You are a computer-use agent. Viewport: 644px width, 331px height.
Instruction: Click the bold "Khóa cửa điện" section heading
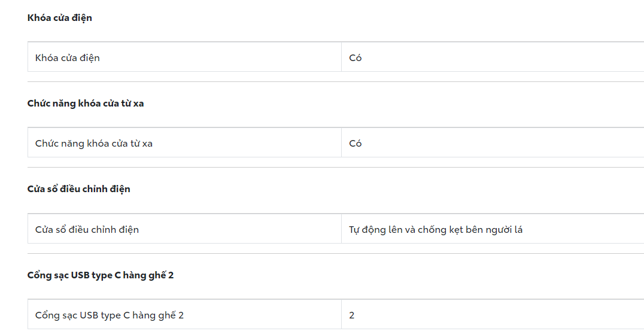(x=60, y=18)
